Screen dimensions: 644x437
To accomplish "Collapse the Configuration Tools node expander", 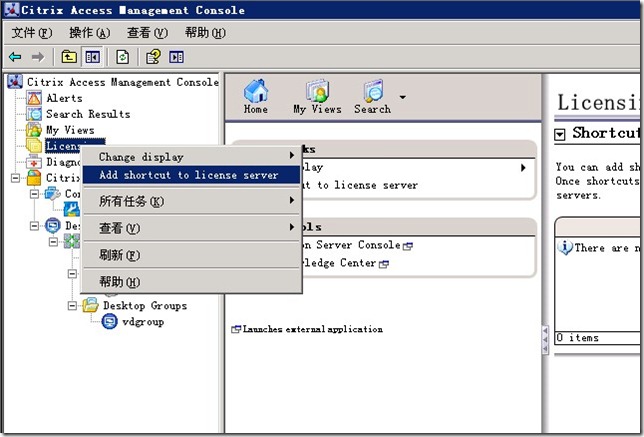I will click(x=34, y=193).
